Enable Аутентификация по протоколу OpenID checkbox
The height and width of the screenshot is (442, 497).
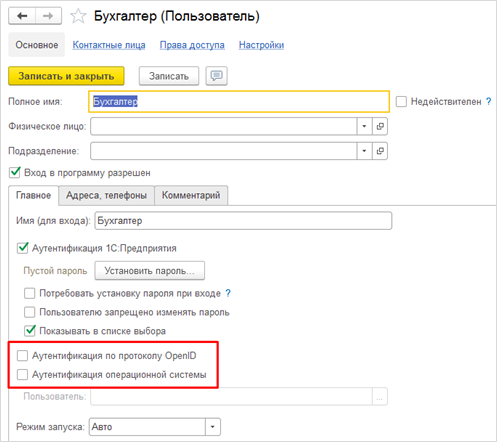[x=22, y=356]
